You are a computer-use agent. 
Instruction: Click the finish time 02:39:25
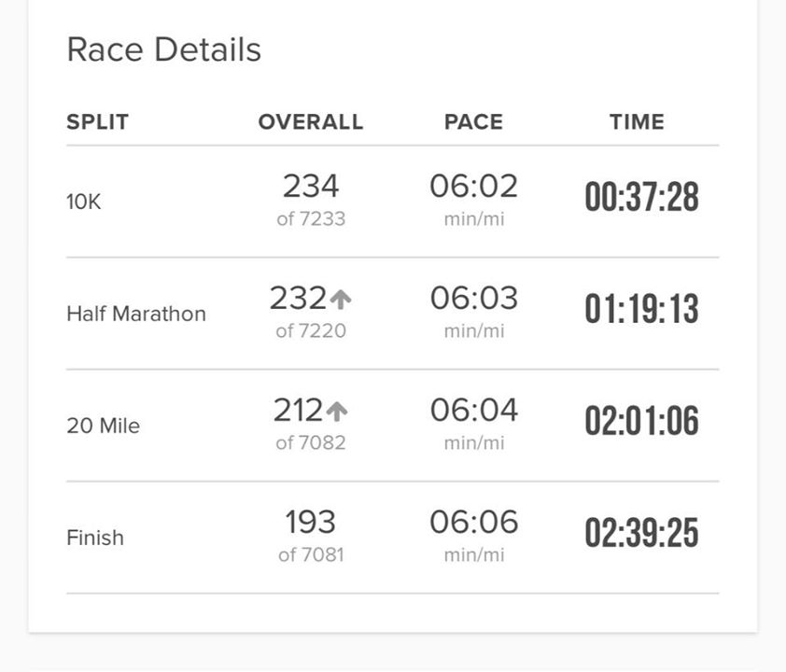click(641, 532)
